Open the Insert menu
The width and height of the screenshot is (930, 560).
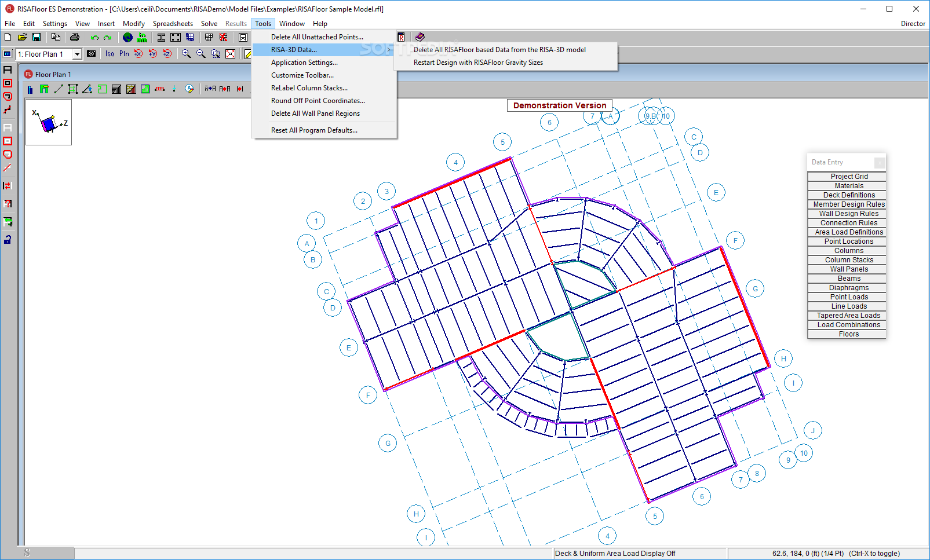(106, 24)
